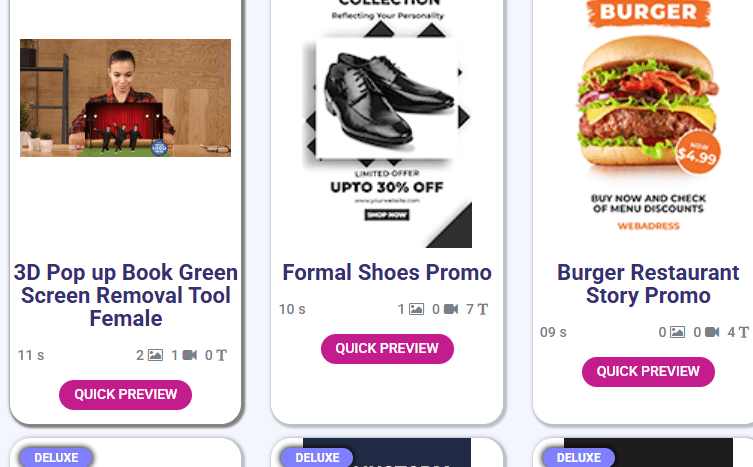Viewport: 753px width, 467px height.
Task: Select the woman with pop-up book thumbnail
Action: point(125,98)
